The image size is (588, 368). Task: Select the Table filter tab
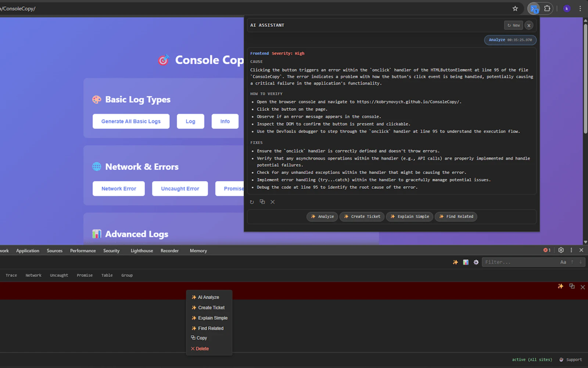107,275
